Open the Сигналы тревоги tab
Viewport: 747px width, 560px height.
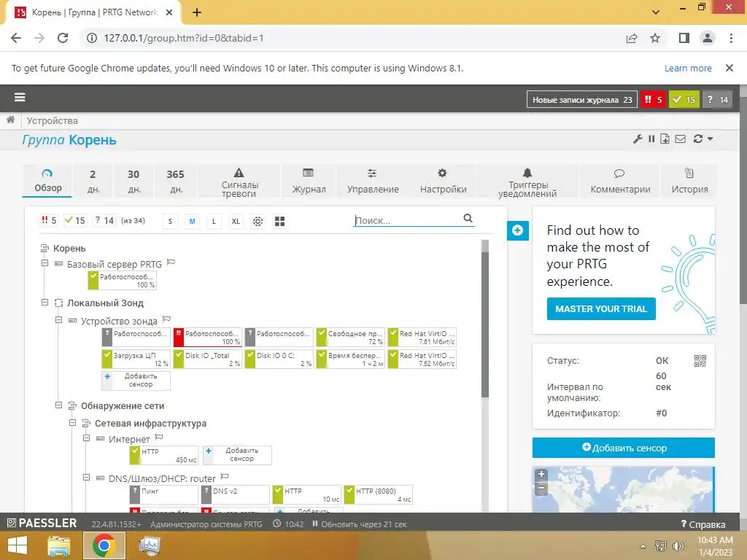239,182
